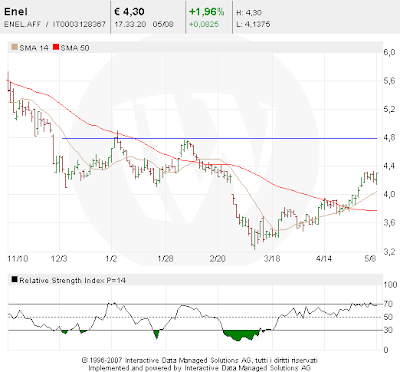This screenshot has height=372, width=400.
Task: Click the 3/18 date label on axis
Action: [x=272, y=259]
